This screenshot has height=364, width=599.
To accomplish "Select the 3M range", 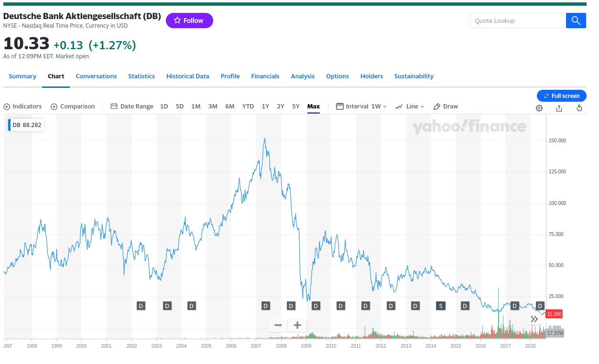I will click(x=213, y=107).
